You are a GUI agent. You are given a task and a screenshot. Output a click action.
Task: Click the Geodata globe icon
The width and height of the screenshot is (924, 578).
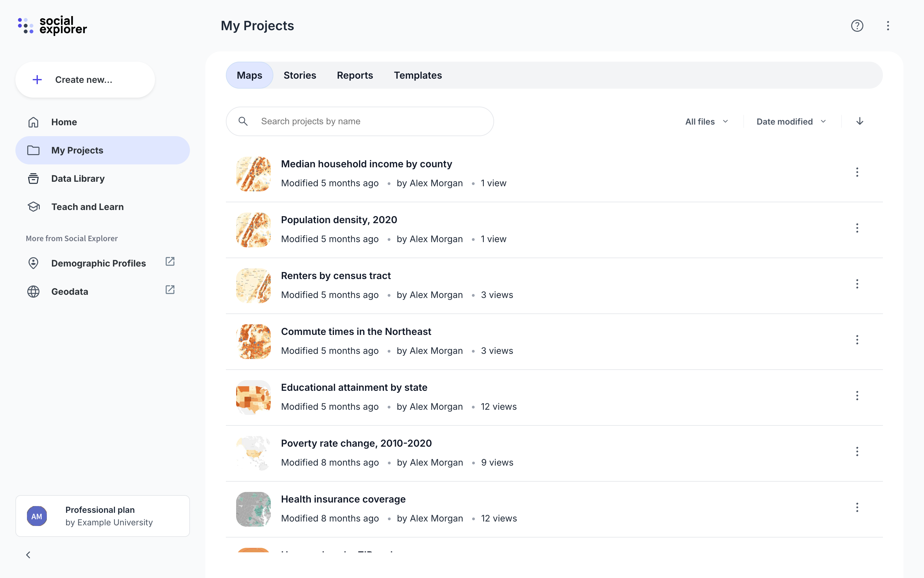click(x=33, y=292)
